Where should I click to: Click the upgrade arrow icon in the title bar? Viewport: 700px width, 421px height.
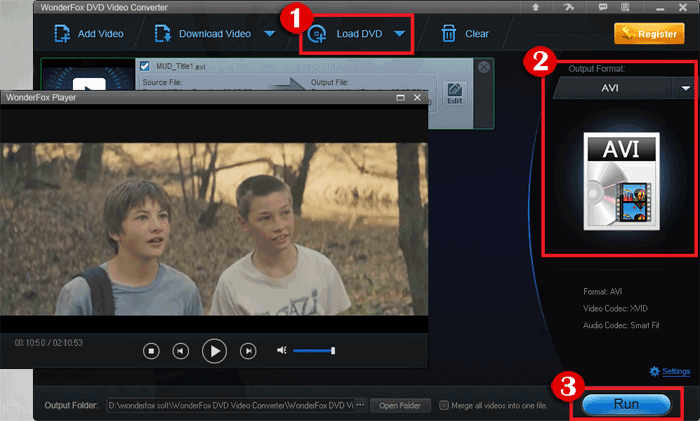[x=536, y=7]
